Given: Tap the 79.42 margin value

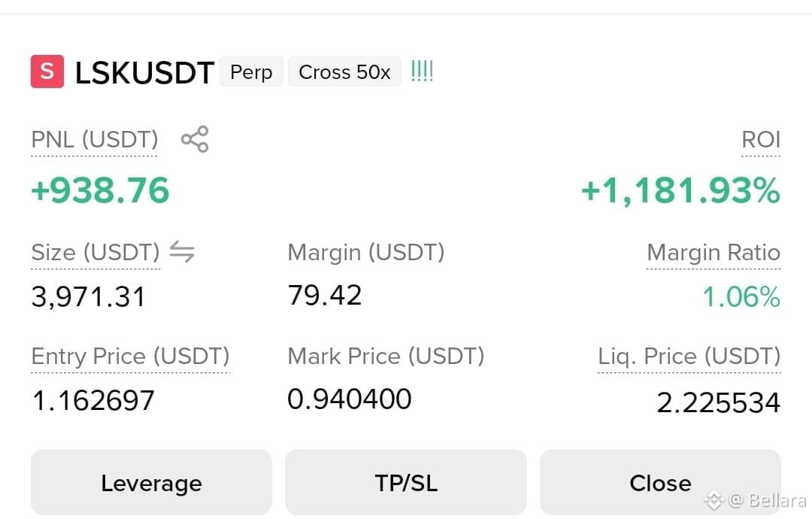Looking at the screenshot, I should [x=325, y=296].
